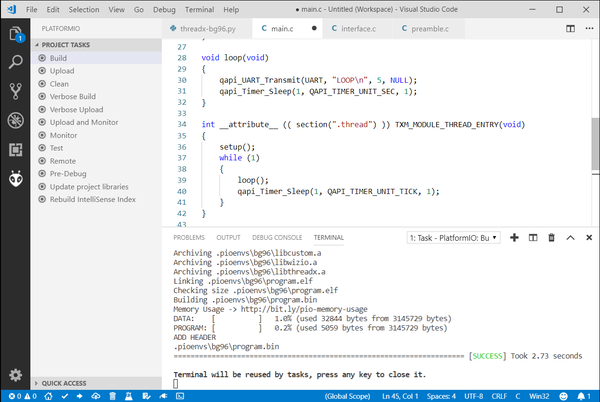The image size is (600, 402).
Task: Switch to PROBLEMS panel tab
Action: (189, 238)
